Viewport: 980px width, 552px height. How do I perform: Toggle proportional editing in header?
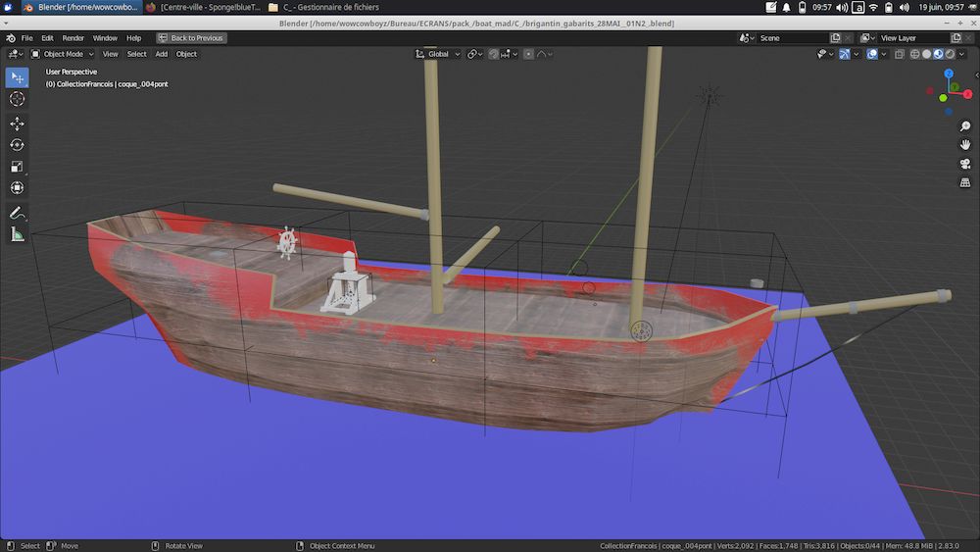coord(529,54)
